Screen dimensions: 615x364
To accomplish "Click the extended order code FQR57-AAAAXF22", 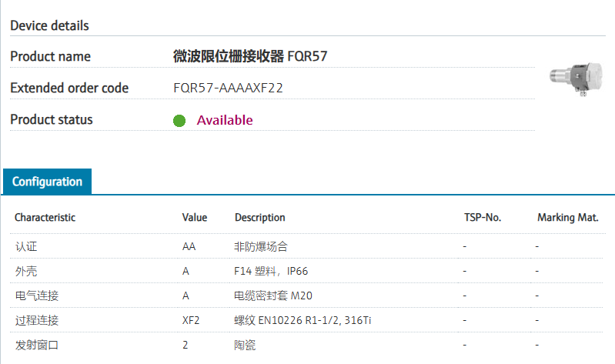I will tap(229, 88).
